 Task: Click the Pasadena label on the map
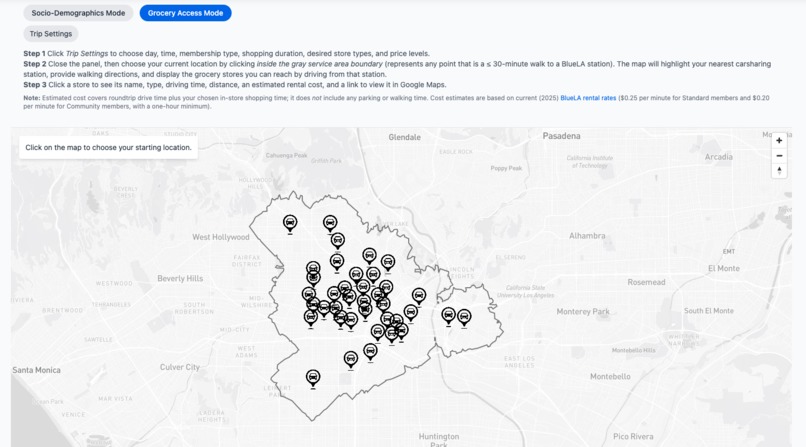click(561, 136)
